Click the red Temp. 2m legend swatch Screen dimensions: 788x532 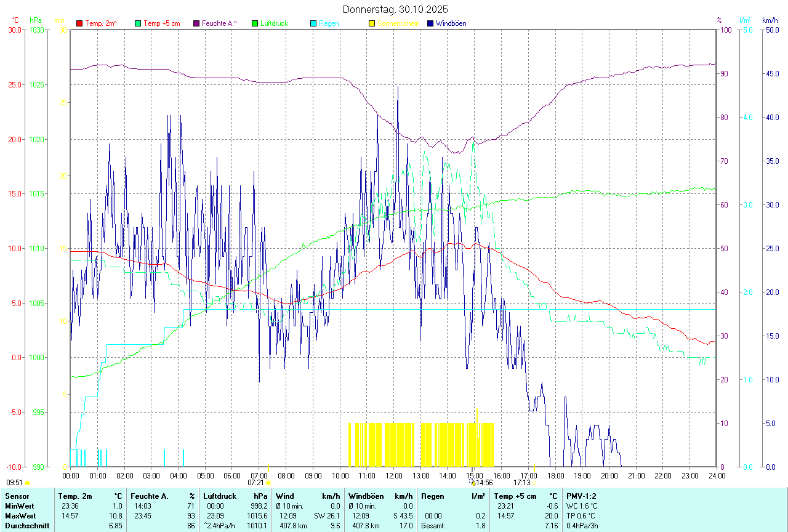(79, 23)
